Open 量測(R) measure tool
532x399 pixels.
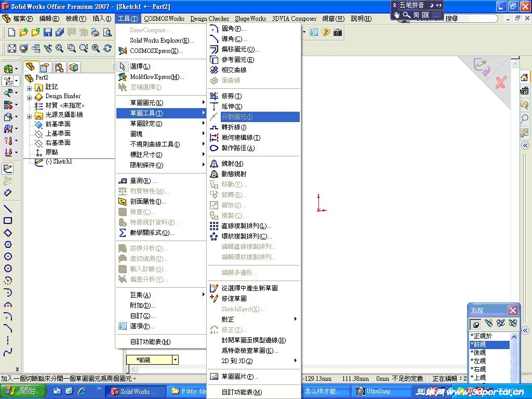point(161,181)
